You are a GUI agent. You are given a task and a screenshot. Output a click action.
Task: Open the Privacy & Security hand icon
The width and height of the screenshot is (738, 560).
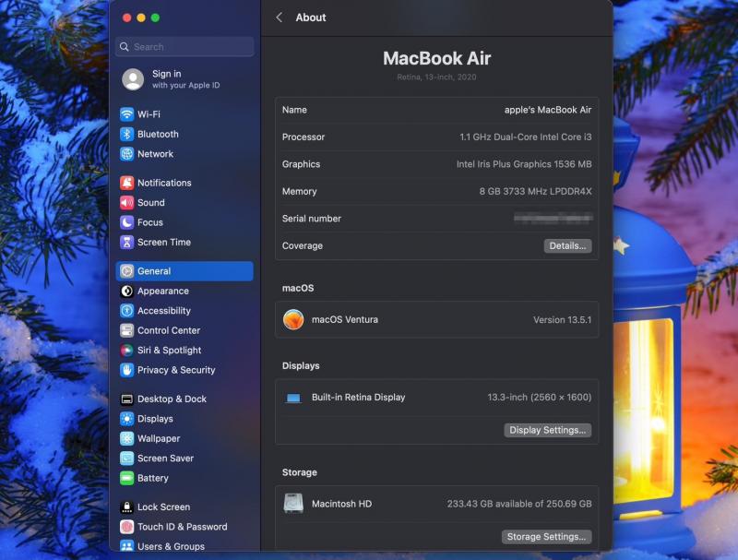(x=126, y=370)
